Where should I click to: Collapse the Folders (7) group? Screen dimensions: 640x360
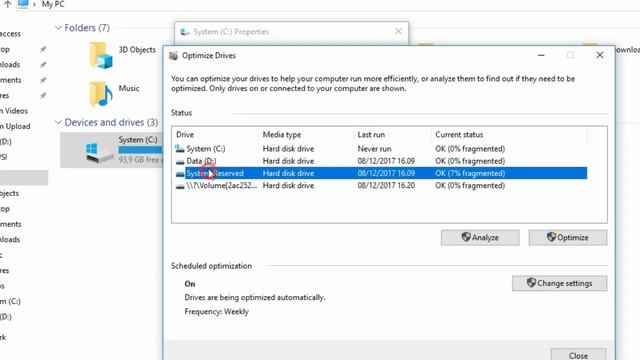(x=58, y=28)
